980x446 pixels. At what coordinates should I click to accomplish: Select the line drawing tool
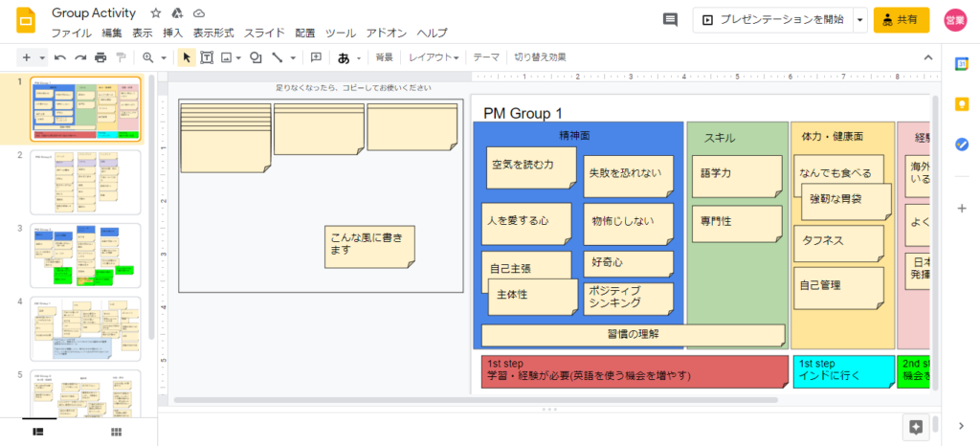tap(278, 57)
